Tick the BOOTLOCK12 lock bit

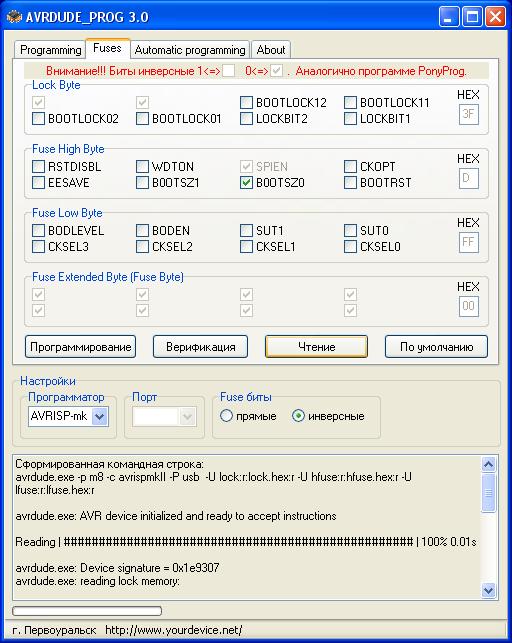(x=246, y=103)
